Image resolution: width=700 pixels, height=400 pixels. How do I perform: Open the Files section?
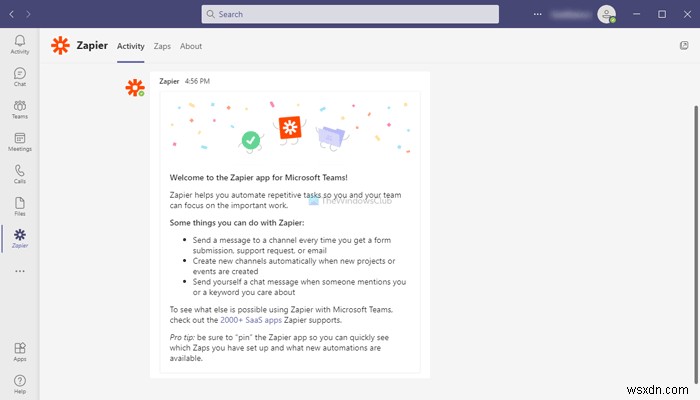click(x=20, y=206)
